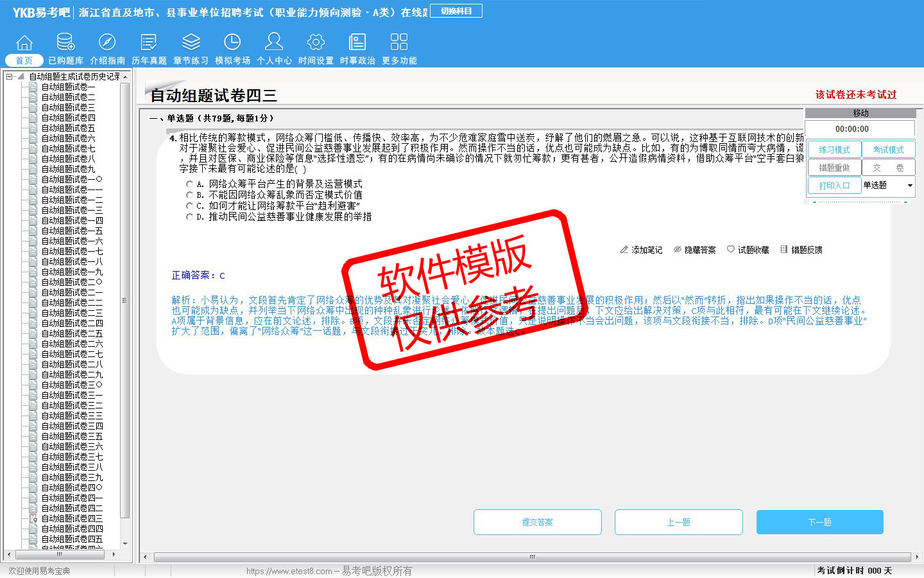This screenshot has width=924, height=578.
Task: Open the 已购题库 database icon
Action: pos(65,43)
